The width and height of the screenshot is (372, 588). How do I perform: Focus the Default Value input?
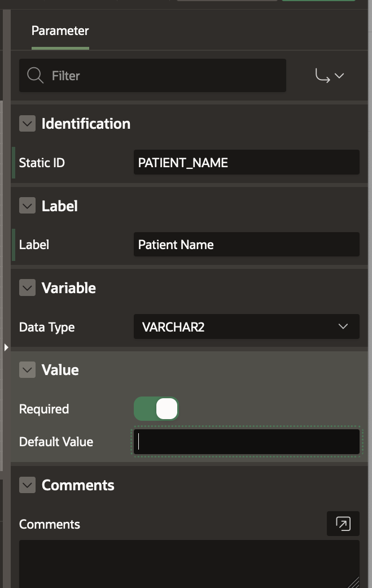pyautogui.click(x=246, y=442)
